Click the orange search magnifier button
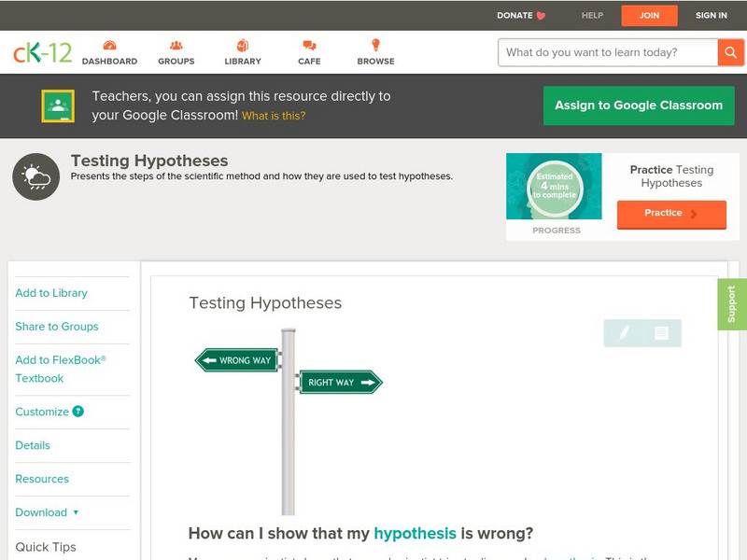Image resolution: width=747 pixels, height=560 pixels. (730, 52)
